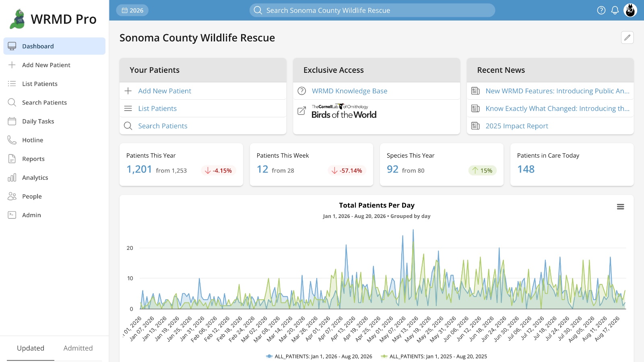Click the Daily Tasks calendar icon
Screen dimensions: 644x362
click(12, 121)
